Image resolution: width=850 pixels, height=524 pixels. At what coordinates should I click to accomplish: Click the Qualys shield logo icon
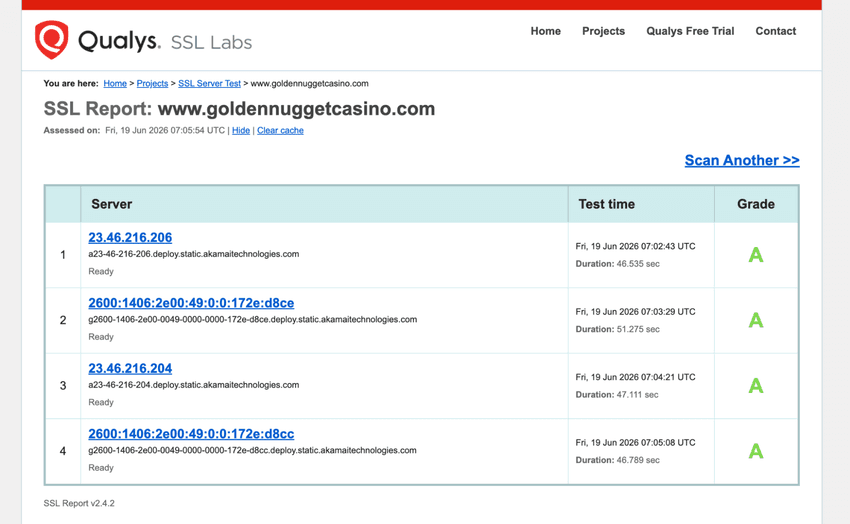tap(51, 40)
